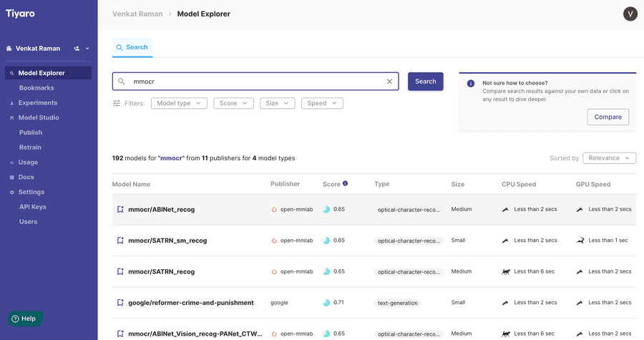Open the google/reformer-crime-and-punishment model link
644x340 pixels.
coord(191,303)
